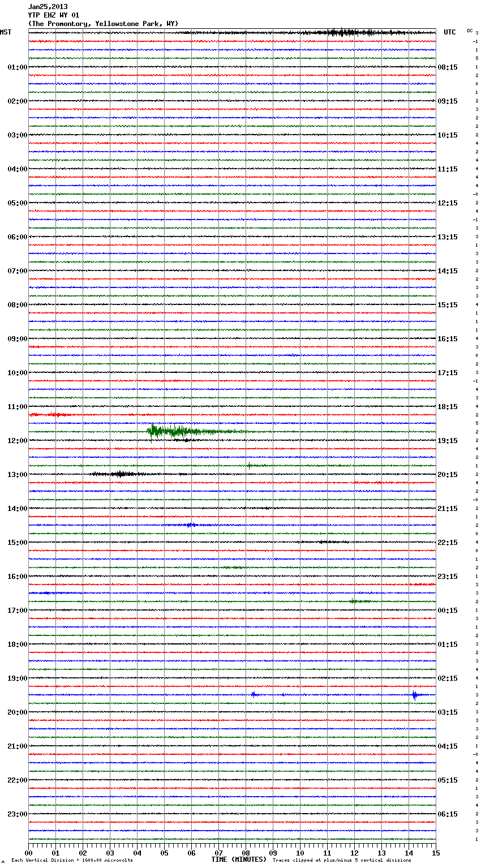This screenshot has height=868, width=481.
Task: Select the station code YTP EHZ WY 01
Action: [x=54, y=15]
